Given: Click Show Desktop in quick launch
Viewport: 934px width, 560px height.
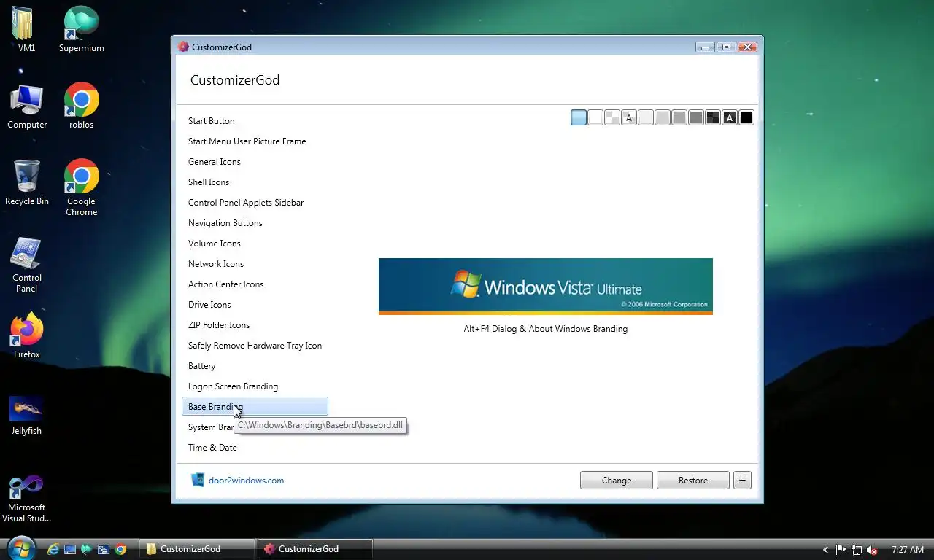Looking at the screenshot, I should point(70,549).
